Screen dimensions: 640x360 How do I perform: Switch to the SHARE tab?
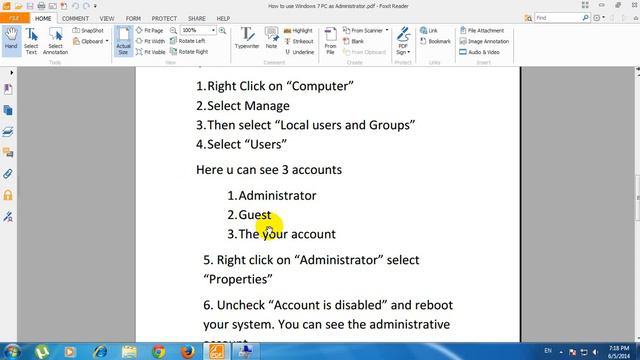coord(197,18)
